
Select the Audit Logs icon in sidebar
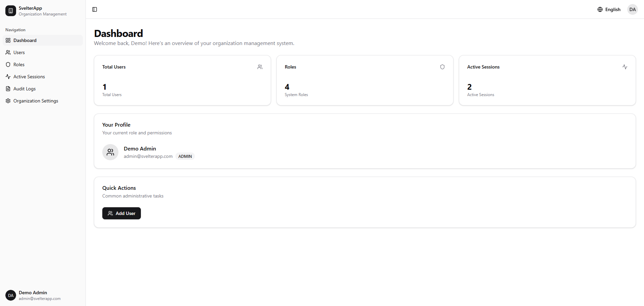[x=8, y=89]
